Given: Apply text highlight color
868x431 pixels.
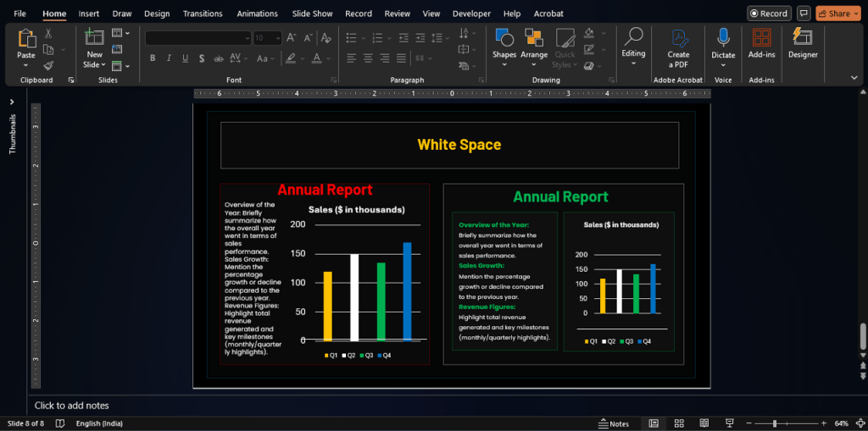Looking at the screenshot, I should 291,58.
